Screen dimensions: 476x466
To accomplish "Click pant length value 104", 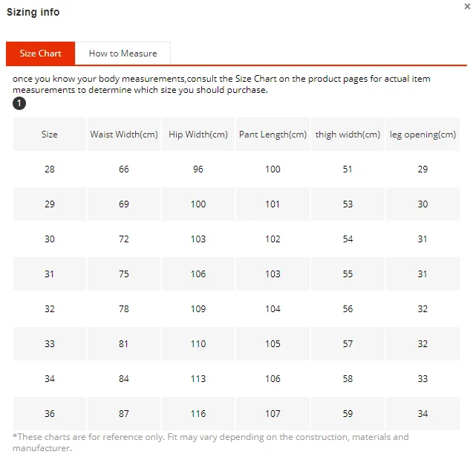I will click(273, 309).
